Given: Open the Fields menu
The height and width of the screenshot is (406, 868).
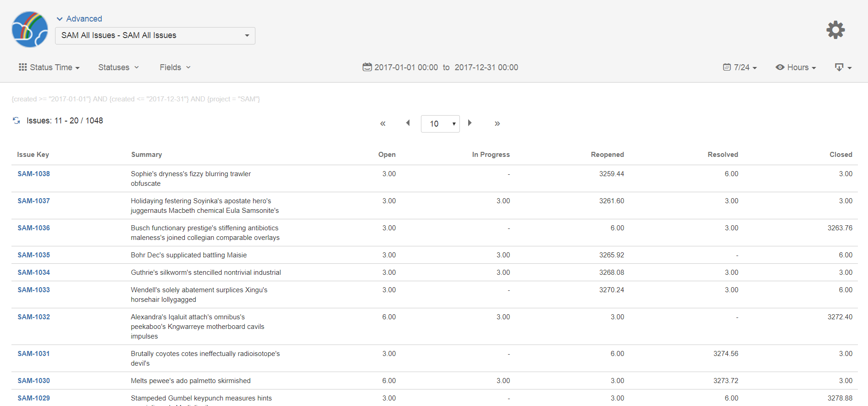Looking at the screenshot, I should pos(175,67).
